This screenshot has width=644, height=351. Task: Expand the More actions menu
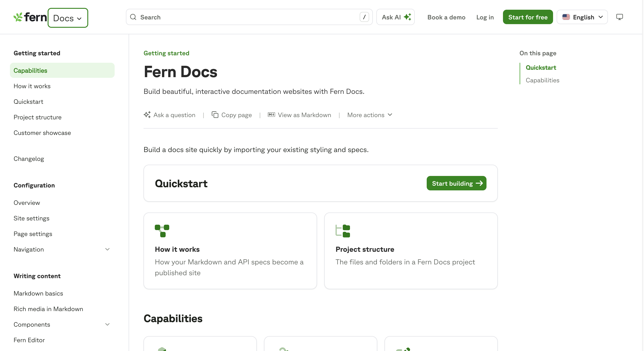tap(370, 115)
